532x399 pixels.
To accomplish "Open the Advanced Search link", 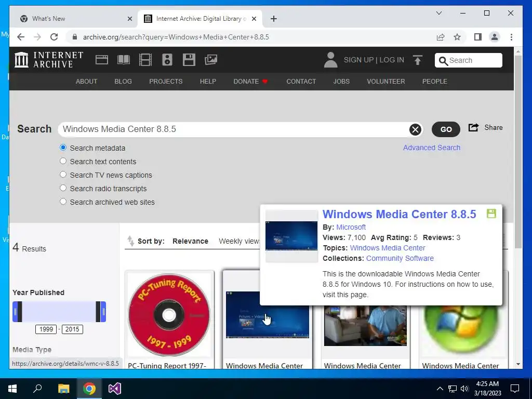I will [x=432, y=148].
